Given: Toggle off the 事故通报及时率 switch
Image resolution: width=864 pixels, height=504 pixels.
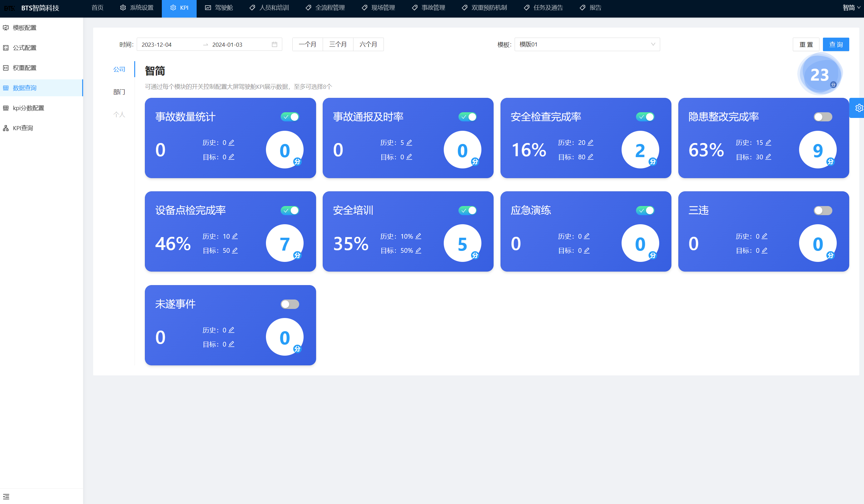Looking at the screenshot, I should pos(467,117).
